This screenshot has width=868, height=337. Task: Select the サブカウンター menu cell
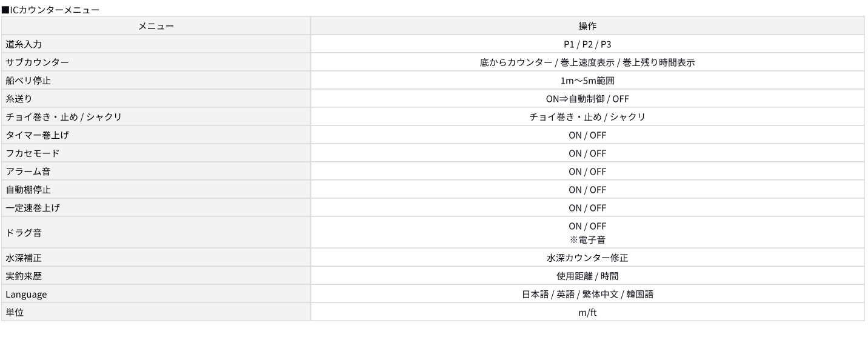pos(33,62)
